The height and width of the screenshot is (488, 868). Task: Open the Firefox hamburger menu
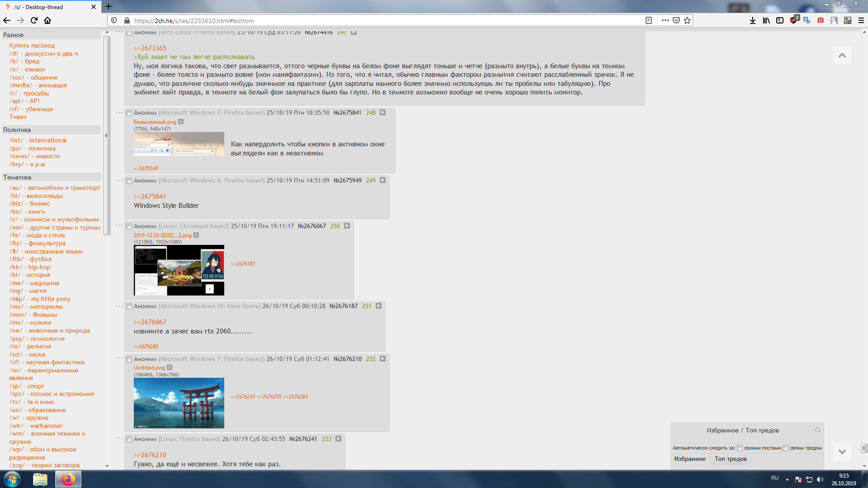[x=861, y=20]
